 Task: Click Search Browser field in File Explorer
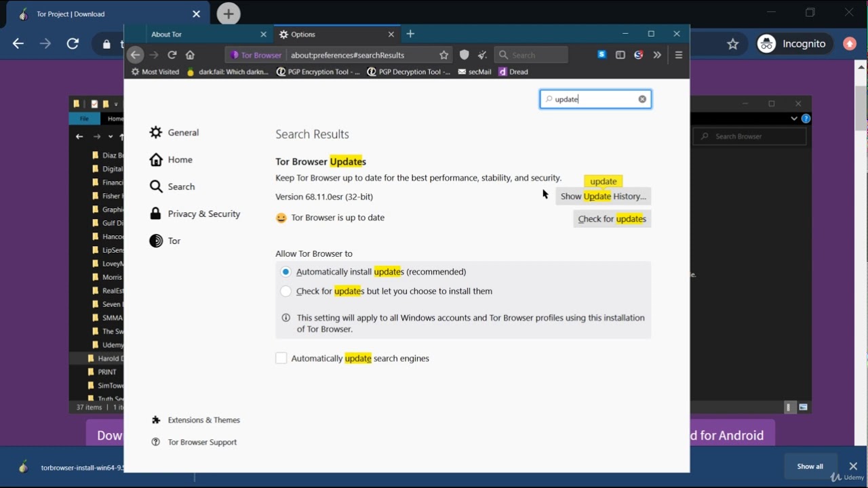pyautogui.click(x=749, y=136)
